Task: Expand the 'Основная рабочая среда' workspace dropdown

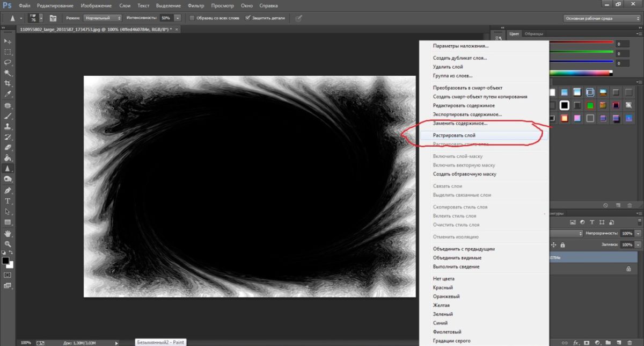Action: 602,18
